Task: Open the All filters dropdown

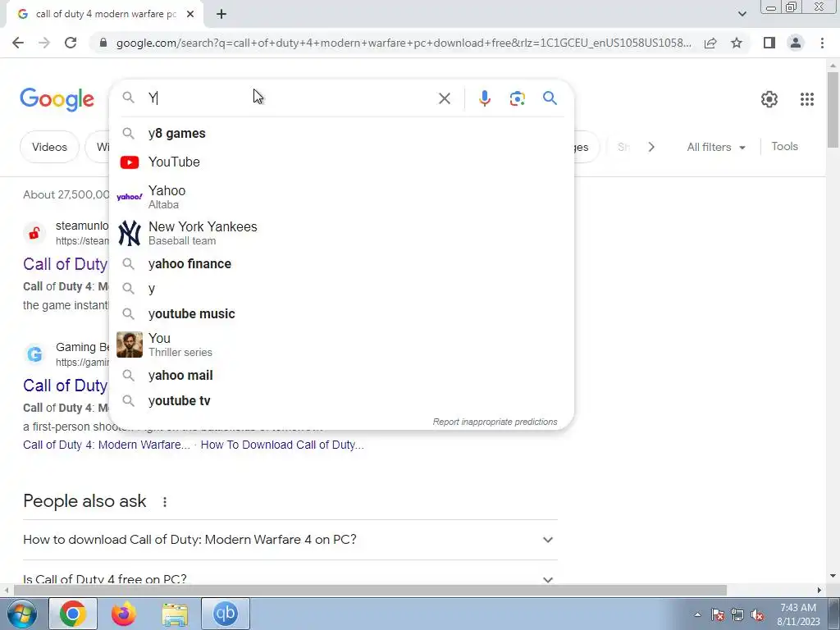Action: tap(715, 147)
